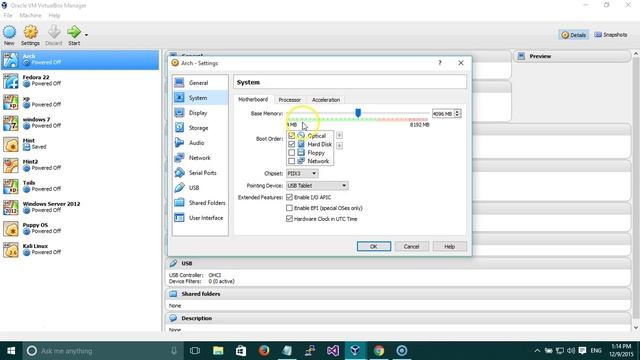The width and height of the screenshot is (640, 360).
Task: Select the xp virtual machine
Action: [x=80, y=102]
